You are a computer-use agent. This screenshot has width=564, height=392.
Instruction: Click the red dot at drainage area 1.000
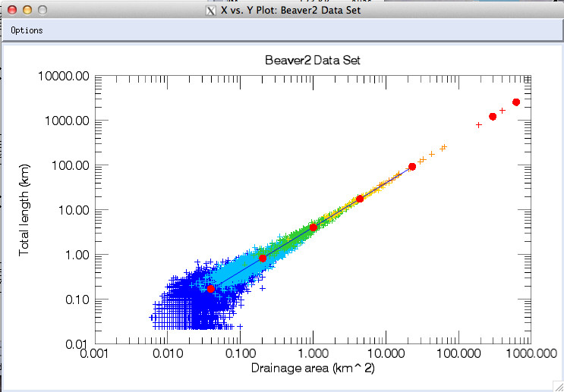pyautogui.click(x=313, y=227)
